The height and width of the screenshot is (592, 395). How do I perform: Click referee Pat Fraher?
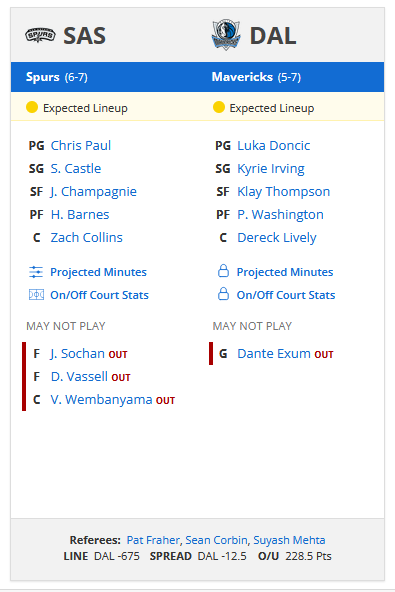tap(153, 540)
